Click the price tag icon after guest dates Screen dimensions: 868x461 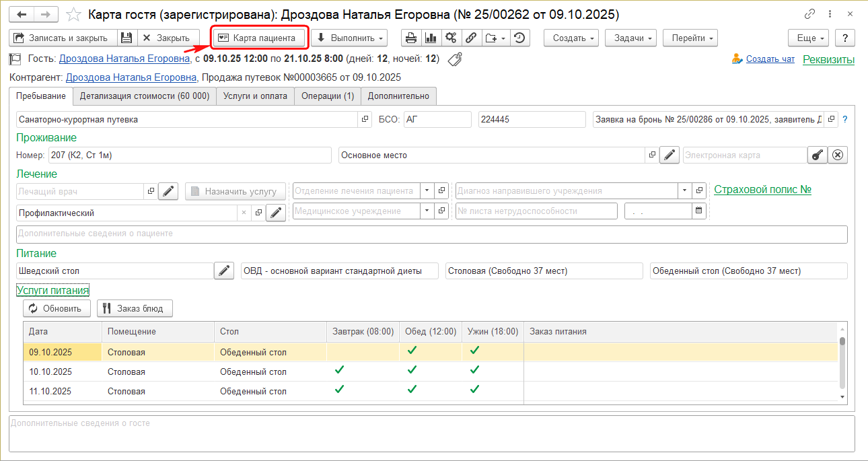(x=455, y=59)
